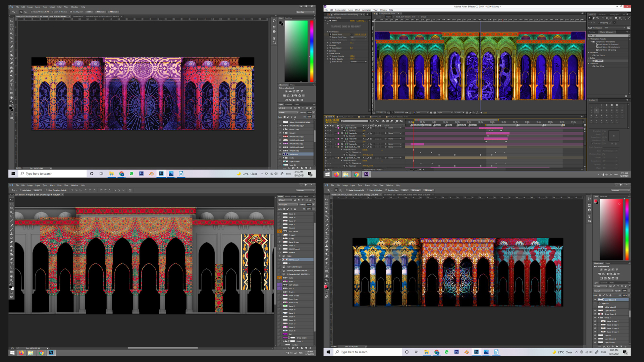644x362 pixels.
Task: Toggle Auto-Select checkbox in bottom-left Photoshop
Action: point(20,190)
